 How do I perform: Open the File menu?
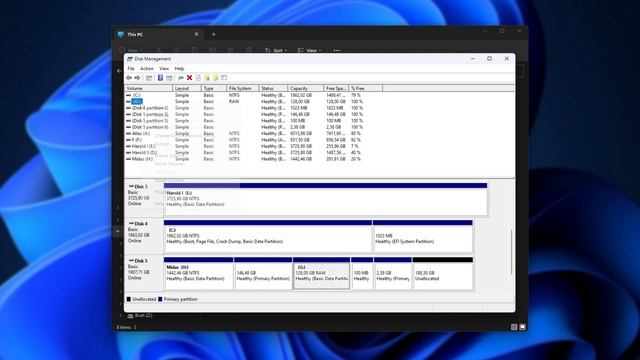click(x=131, y=69)
